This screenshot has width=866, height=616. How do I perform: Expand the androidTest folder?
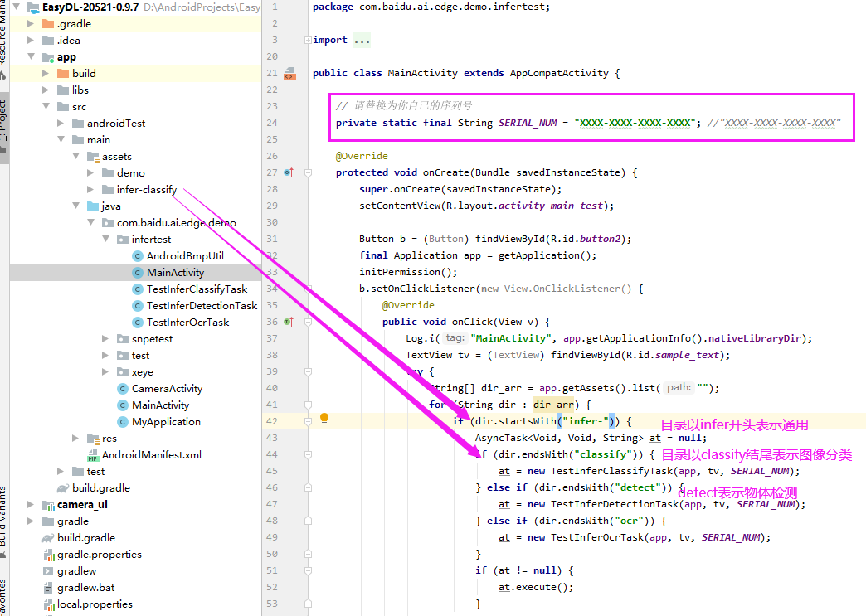[61, 123]
